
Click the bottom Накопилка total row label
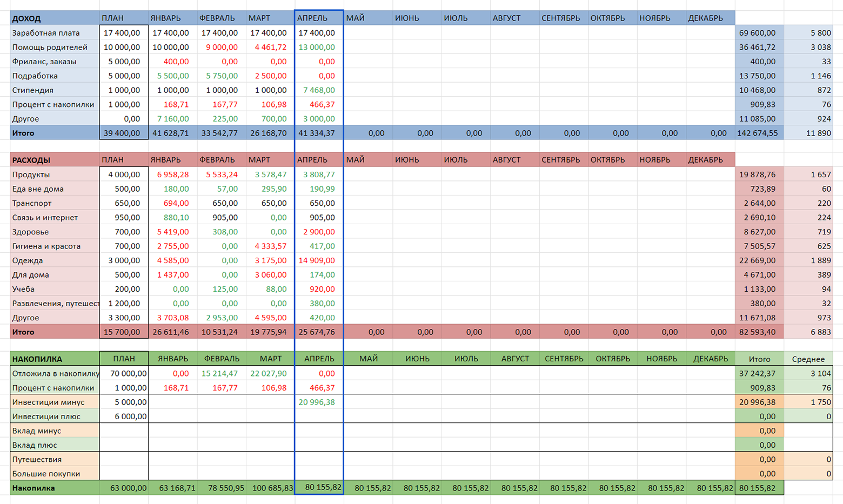tap(55, 488)
